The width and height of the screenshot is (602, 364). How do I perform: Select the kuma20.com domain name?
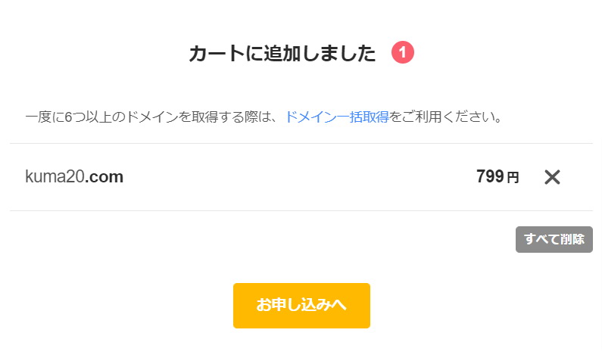tap(74, 177)
